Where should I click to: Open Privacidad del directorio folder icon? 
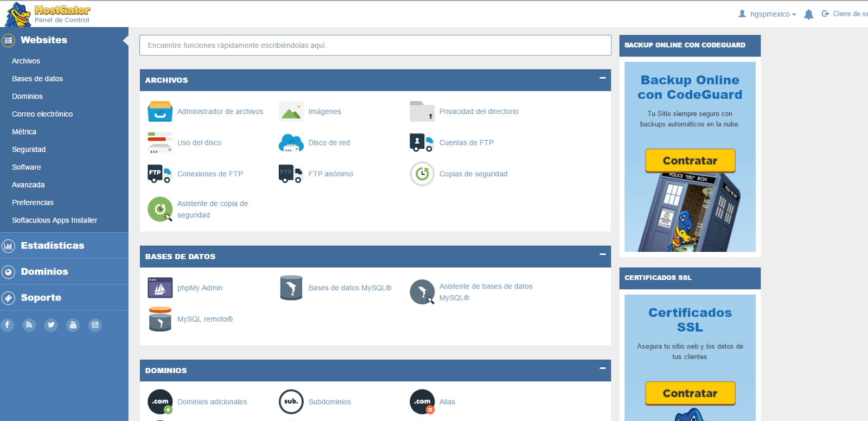point(422,111)
